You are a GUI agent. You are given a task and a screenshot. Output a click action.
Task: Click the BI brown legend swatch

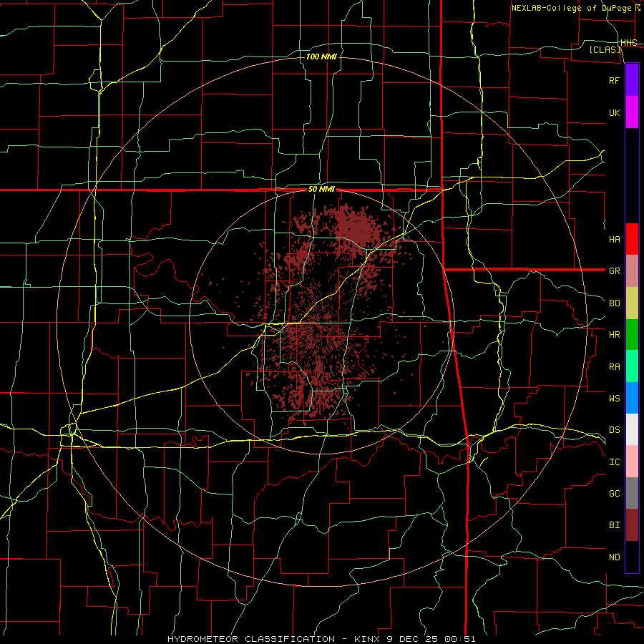[632, 525]
